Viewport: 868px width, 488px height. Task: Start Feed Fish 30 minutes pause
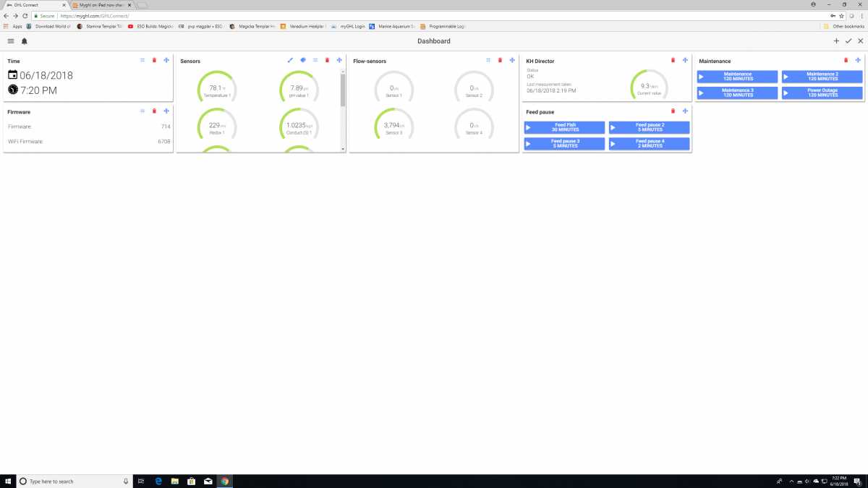pos(564,127)
